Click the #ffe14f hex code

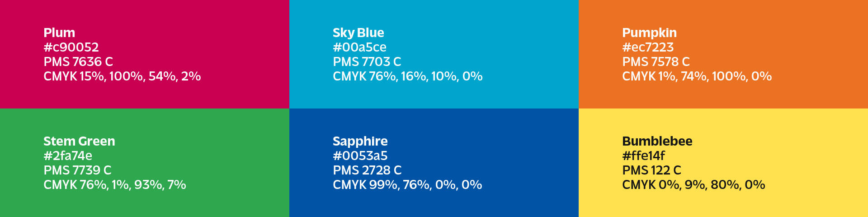point(643,156)
